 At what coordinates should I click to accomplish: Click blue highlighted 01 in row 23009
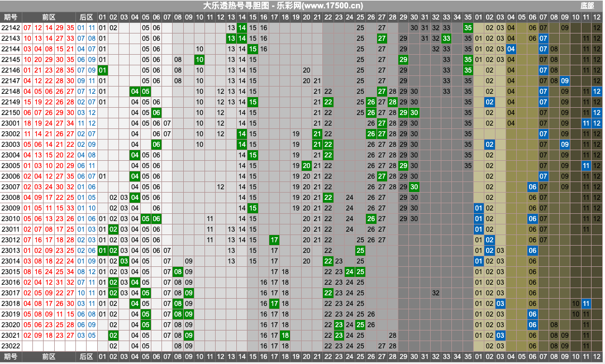[478, 208]
